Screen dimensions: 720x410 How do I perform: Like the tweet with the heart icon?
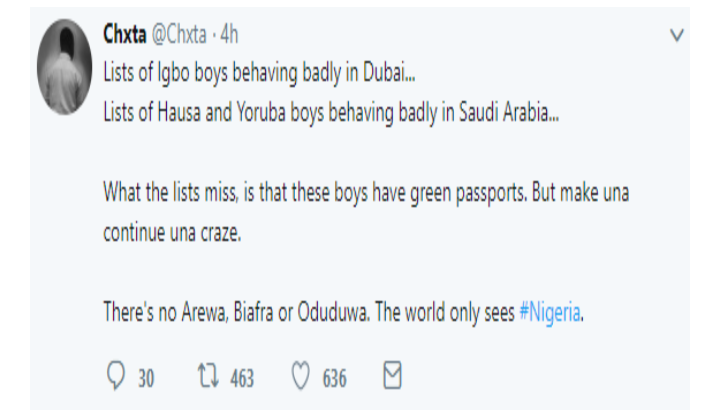coord(299,377)
